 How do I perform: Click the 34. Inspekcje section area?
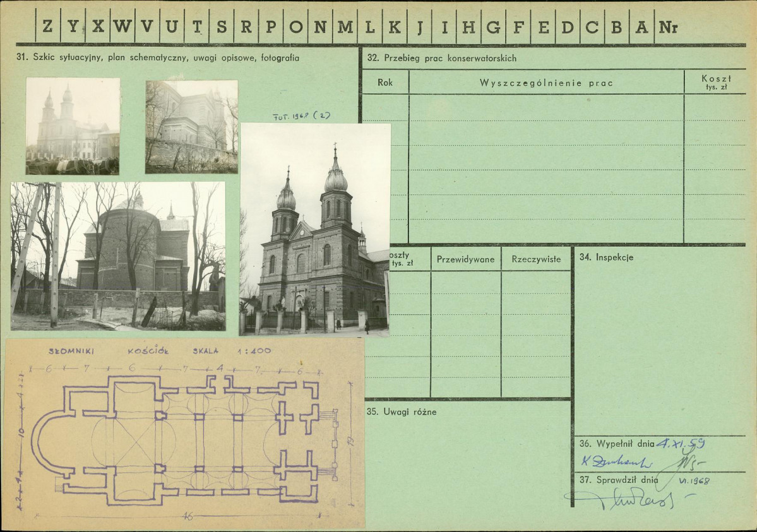[660, 340]
